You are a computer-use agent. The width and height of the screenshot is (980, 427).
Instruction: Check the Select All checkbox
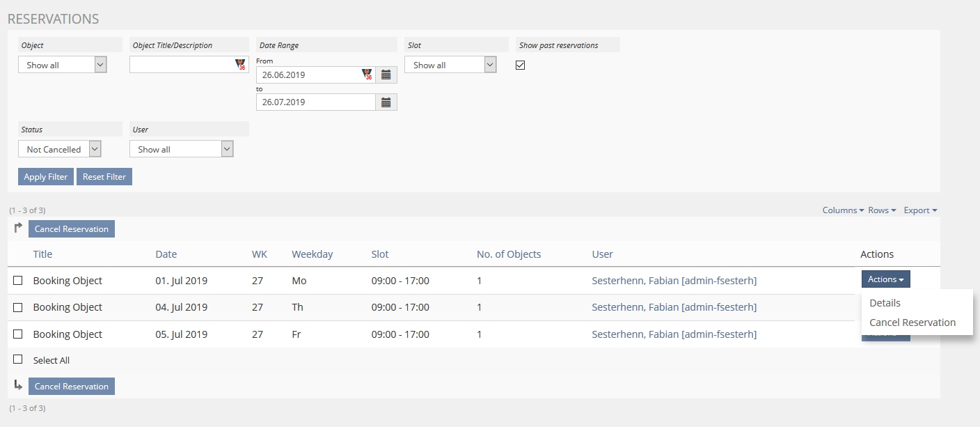pos(17,359)
